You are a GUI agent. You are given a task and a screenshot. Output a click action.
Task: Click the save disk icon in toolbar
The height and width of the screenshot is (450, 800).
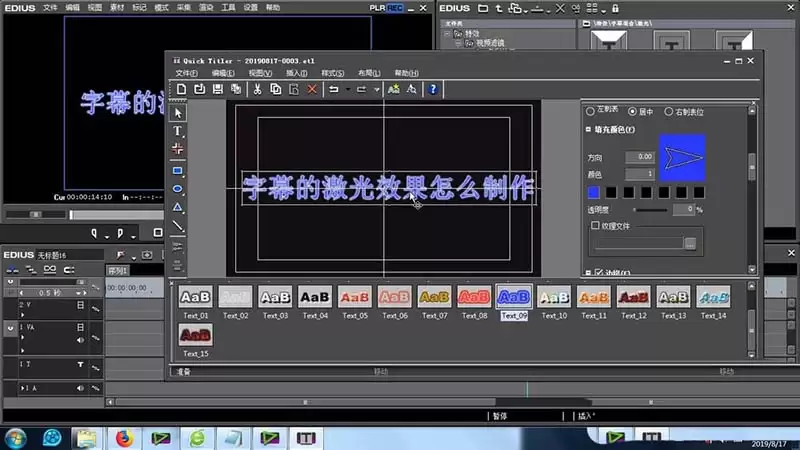pyautogui.click(x=218, y=89)
